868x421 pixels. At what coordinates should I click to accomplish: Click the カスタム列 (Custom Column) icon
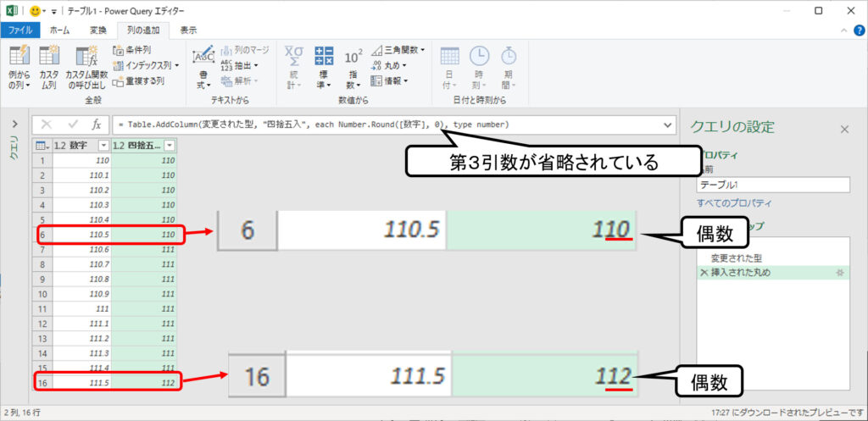click(48, 56)
